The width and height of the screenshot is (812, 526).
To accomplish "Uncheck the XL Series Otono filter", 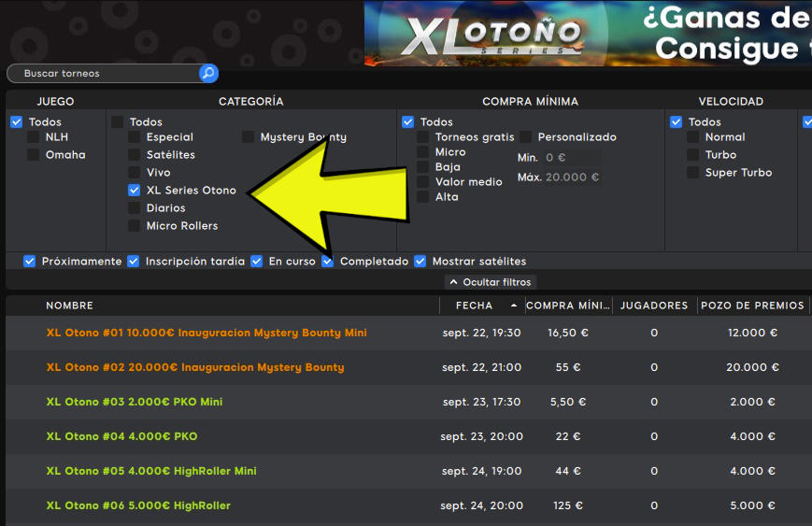I will pos(135,190).
